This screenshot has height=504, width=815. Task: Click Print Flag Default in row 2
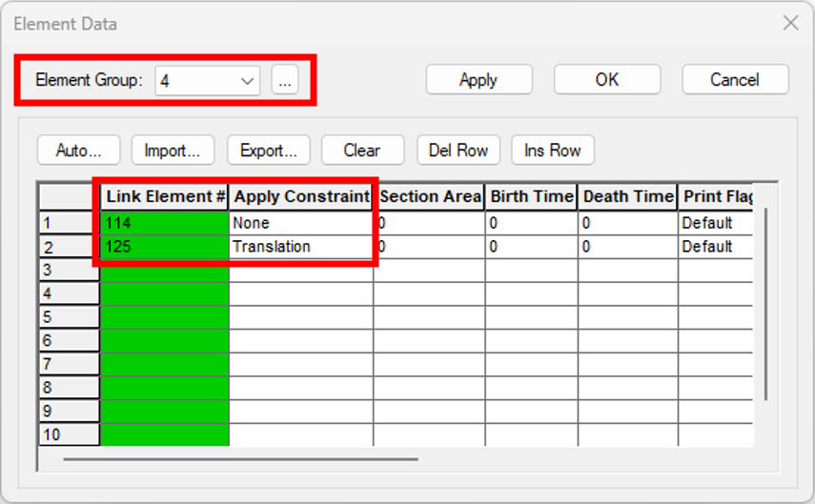click(716, 247)
